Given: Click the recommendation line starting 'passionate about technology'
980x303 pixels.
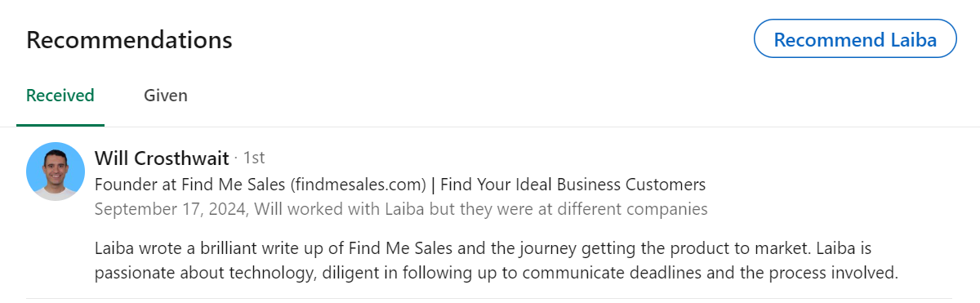Looking at the screenshot, I should coord(497,273).
